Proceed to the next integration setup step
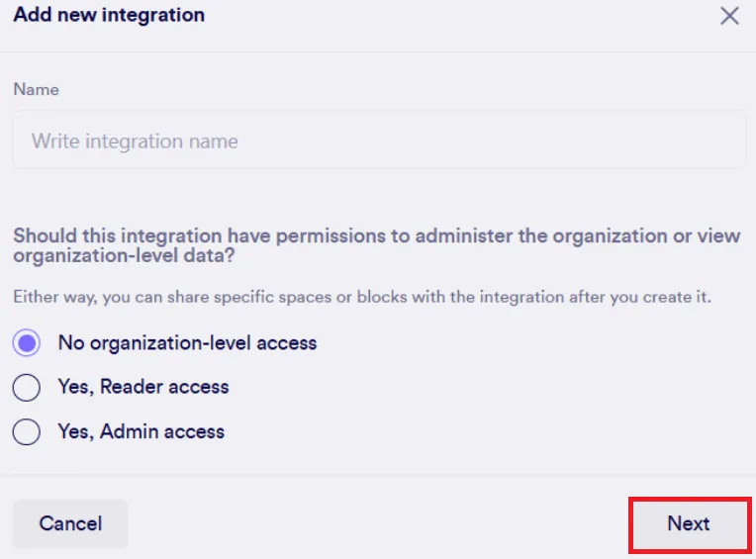756x559 pixels. (689, 523)
